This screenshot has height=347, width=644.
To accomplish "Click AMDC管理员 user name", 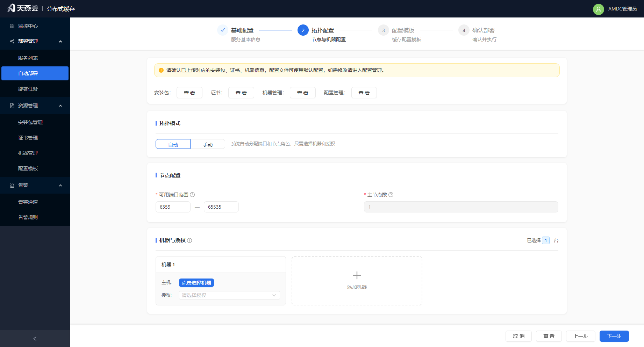I will coord(622,9).
